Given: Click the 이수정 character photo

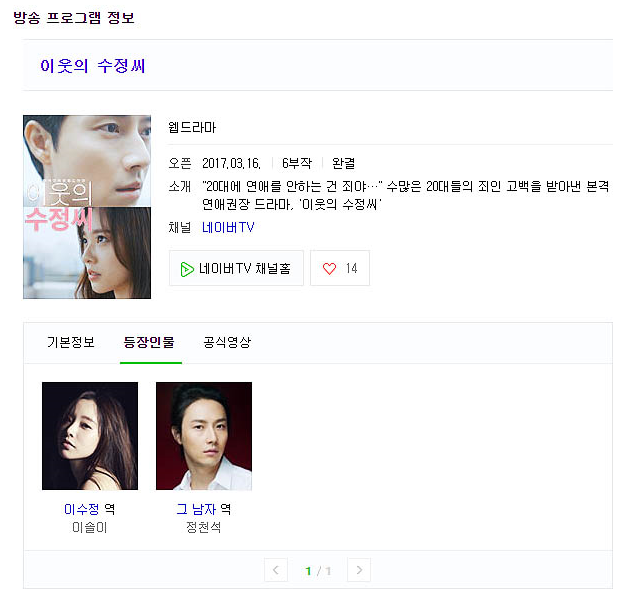Looking at the screenshot, I should point(90,436).
